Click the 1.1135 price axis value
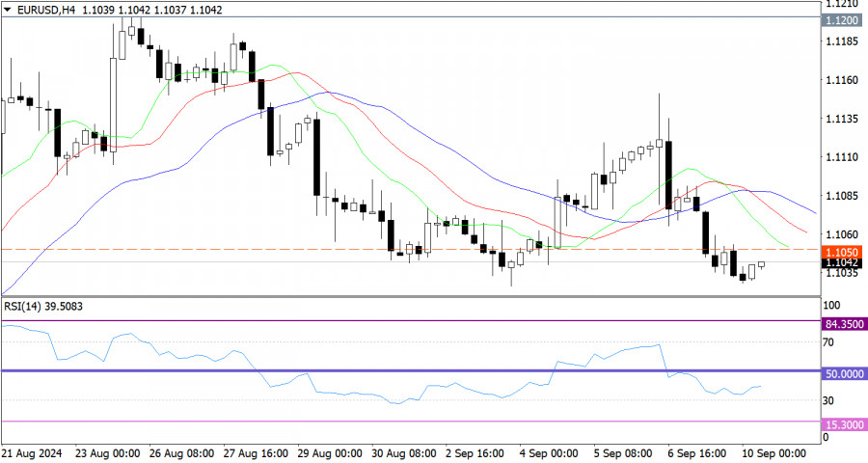Image resolution: width=868 pixels, height=463 pixels. click(x=843, y=119)
